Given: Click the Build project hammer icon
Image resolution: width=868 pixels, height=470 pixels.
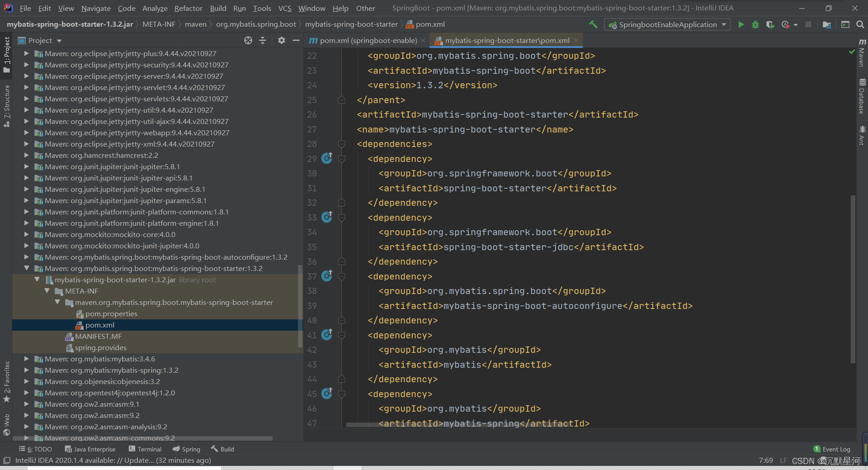Looking at the screenshot, I should click(593, 24).
